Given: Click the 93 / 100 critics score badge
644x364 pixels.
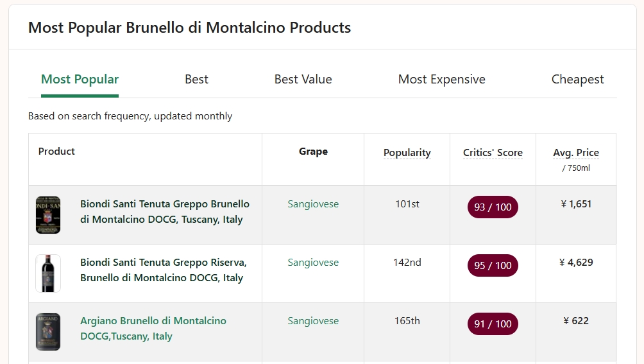Looking at the screenshot, I should (493, 207).
